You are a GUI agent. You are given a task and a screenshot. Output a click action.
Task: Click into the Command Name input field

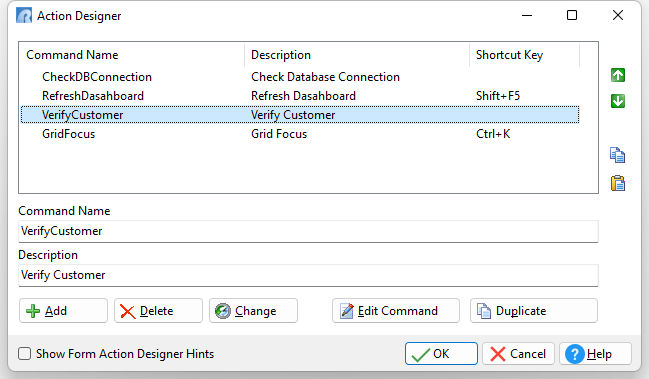click(x=308, y=231)
